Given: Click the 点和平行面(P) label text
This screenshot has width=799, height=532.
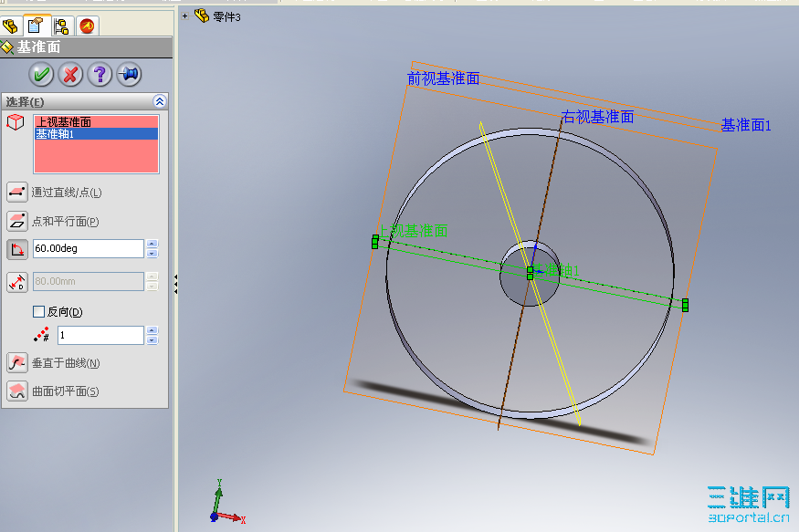Looking at the screenshot, I should [x=65, y=222].
